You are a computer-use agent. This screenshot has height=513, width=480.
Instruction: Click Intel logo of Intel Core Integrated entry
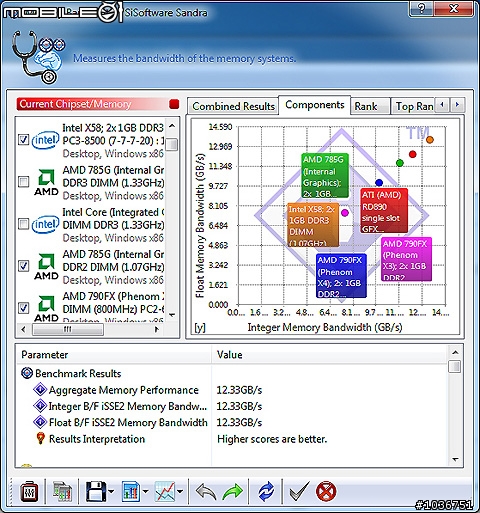click(45, 224)
